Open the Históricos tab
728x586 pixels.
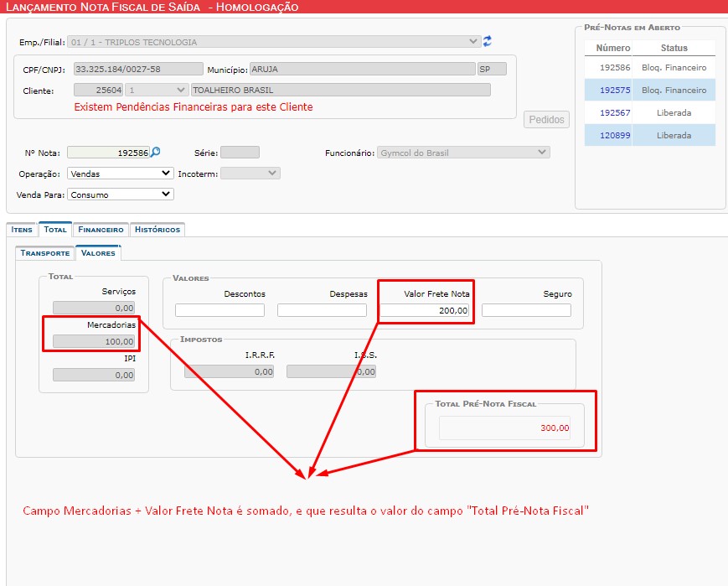[157, 230]
